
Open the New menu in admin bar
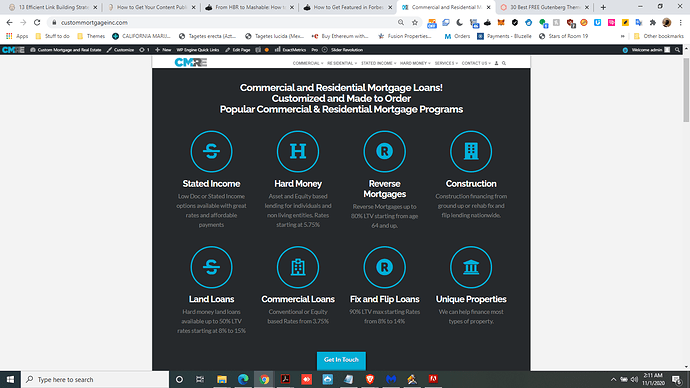pos(163,50)
